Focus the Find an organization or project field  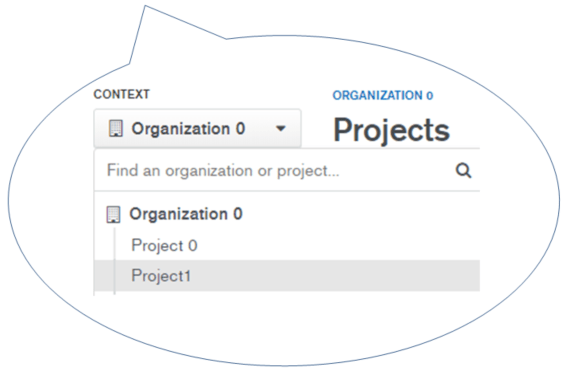pos(287,170)
